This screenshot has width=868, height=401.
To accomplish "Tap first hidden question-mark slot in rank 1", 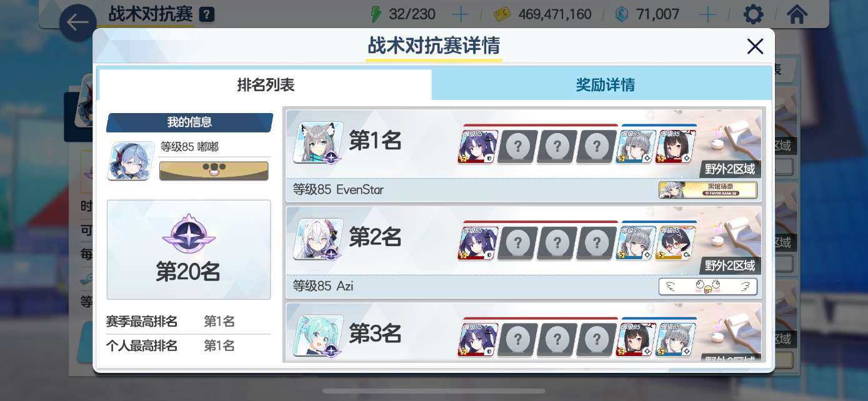I will point(517,147).
